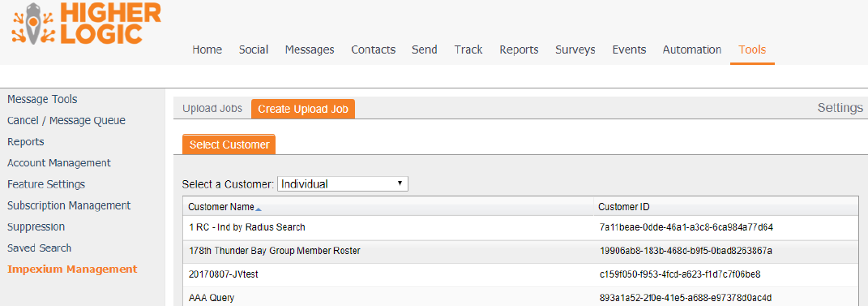
Task: Open the Contacts menu
Action: point(373,50)
